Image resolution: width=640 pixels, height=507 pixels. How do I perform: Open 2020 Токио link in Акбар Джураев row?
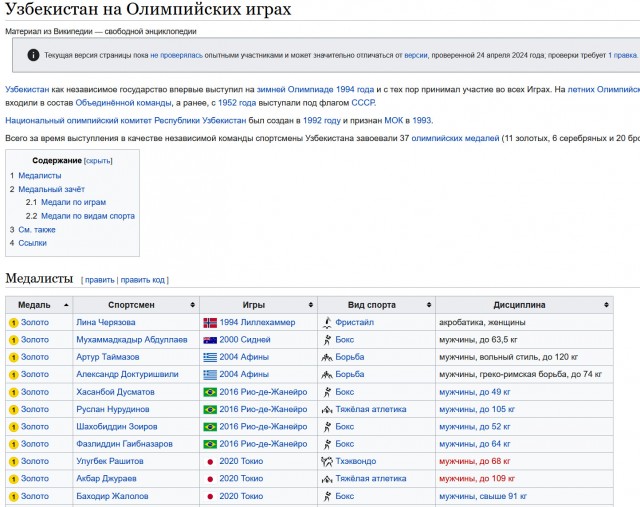(241, 478)
